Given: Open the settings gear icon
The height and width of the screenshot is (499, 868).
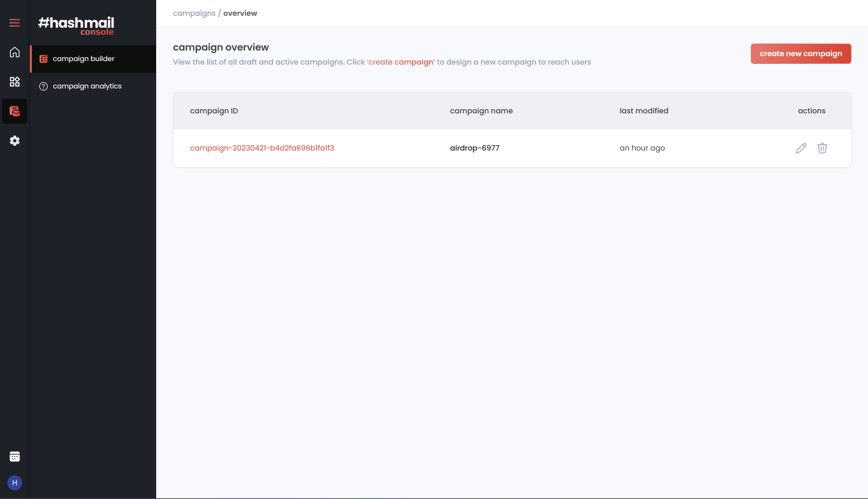Looking at the screenshot, I should click(14, 141).
